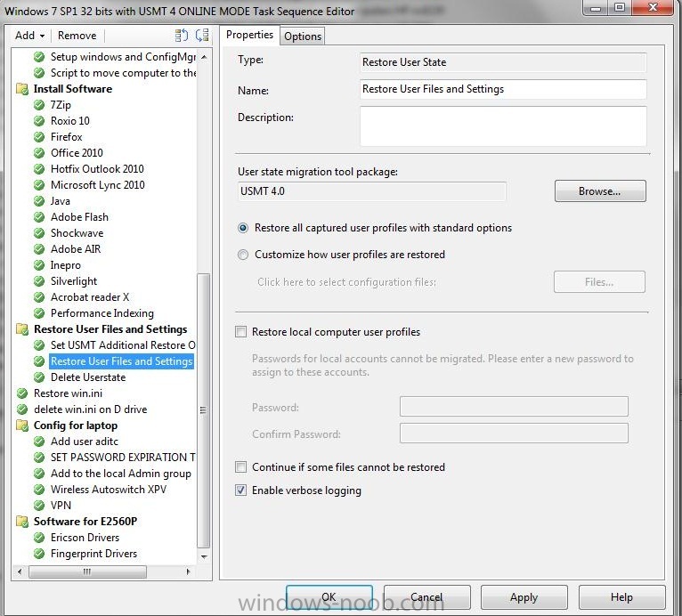Viewport: 682px width, 616px height.
Task: Select Script to move computer step
Action: (x=123, y=73)
